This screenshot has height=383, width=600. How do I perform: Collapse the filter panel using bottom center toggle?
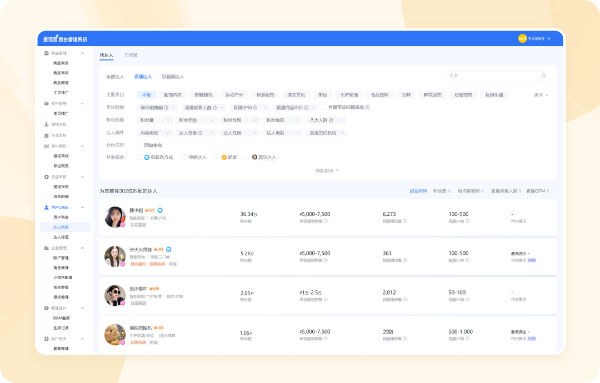327,171
